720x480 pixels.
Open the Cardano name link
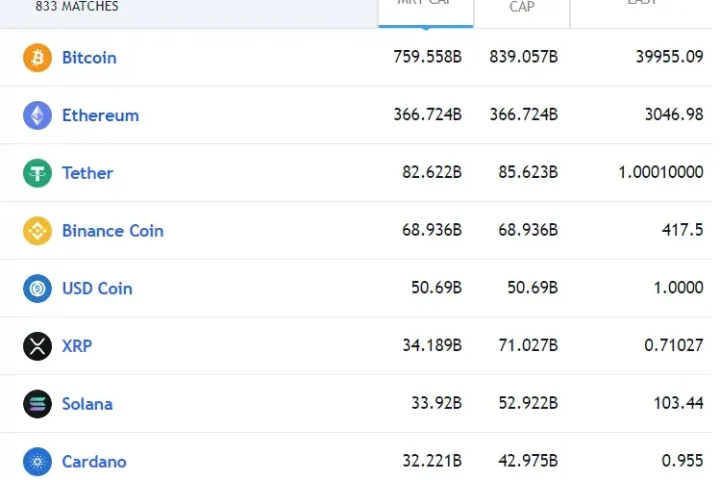coord(94,462)
